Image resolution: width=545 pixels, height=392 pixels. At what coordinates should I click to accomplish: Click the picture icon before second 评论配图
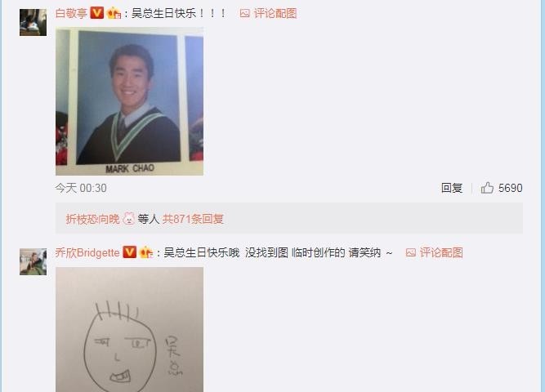tap(410, 252)
